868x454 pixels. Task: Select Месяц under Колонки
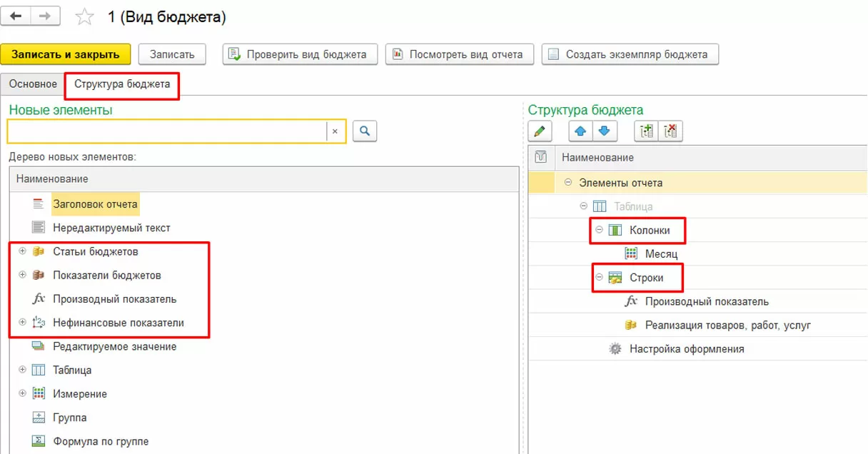pos(698,253)
